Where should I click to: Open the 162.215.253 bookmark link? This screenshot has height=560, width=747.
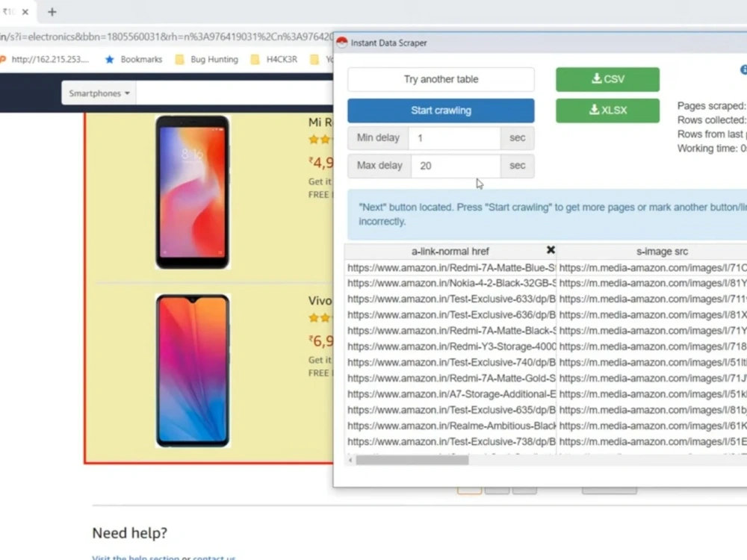(44, 60)
